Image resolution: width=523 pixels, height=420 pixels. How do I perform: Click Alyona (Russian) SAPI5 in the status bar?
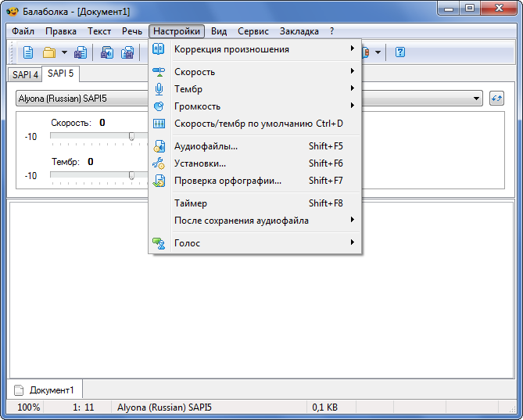click(x=164, y=407)
